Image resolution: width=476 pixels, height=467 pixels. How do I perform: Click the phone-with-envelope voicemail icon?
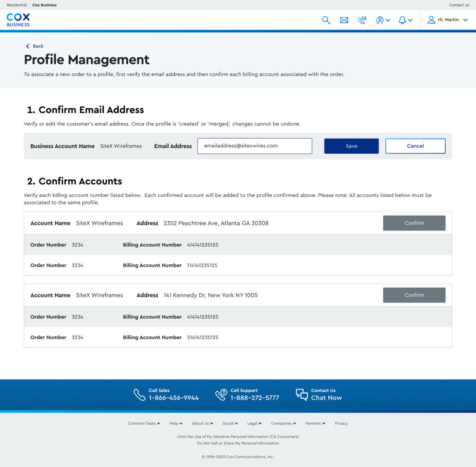tap(362, 20)
